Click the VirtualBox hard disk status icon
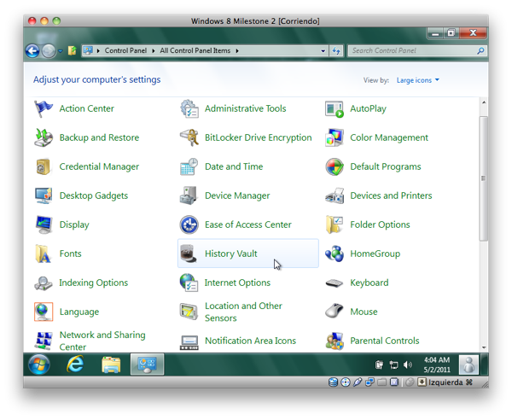Viewport: 512px width, 420px height. coord(333,382)
